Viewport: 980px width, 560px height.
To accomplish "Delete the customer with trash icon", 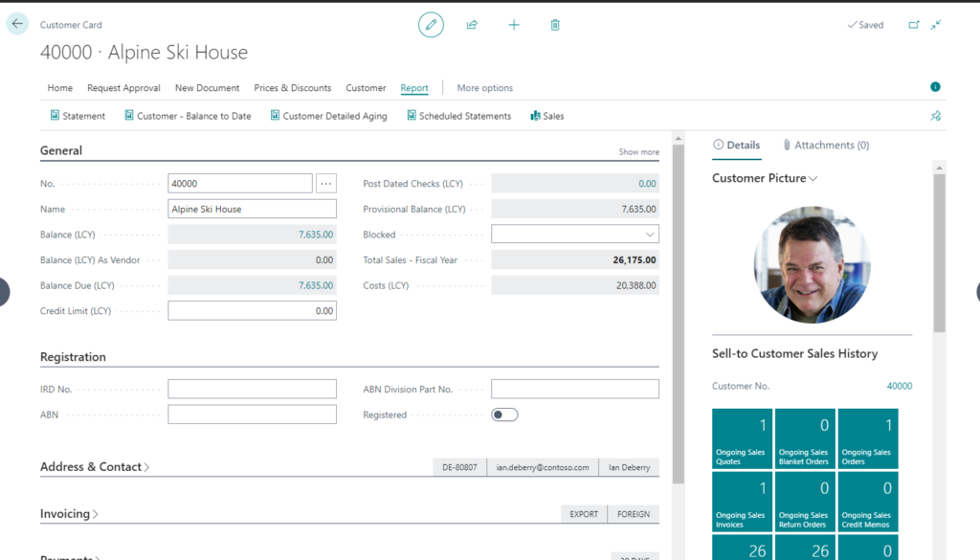I will 555,25.
